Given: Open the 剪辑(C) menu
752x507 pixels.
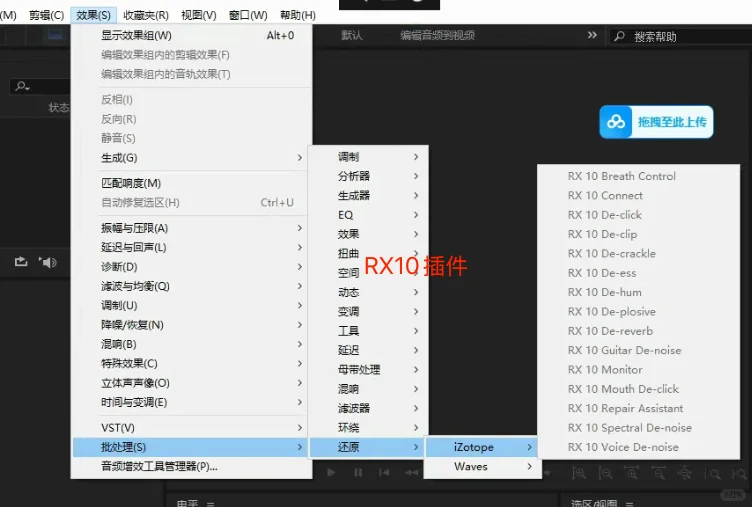Looking at the screenshot, I should click(x=47, y=15).
